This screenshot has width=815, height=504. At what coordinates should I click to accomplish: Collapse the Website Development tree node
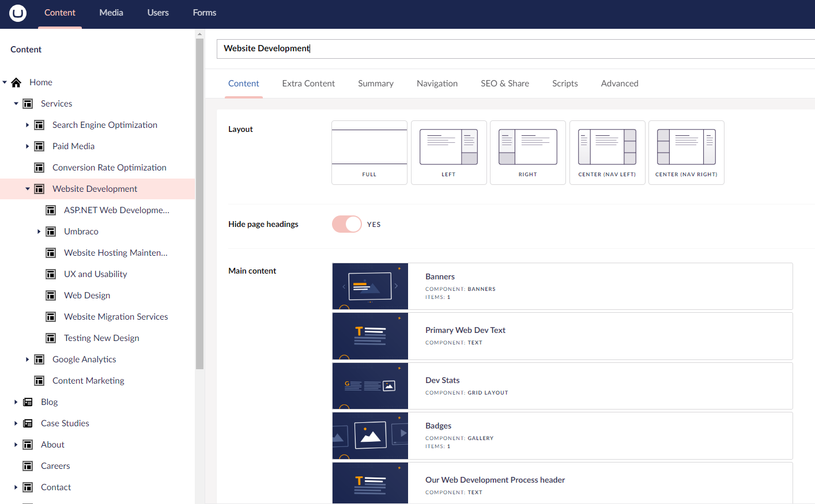point(27,189)
